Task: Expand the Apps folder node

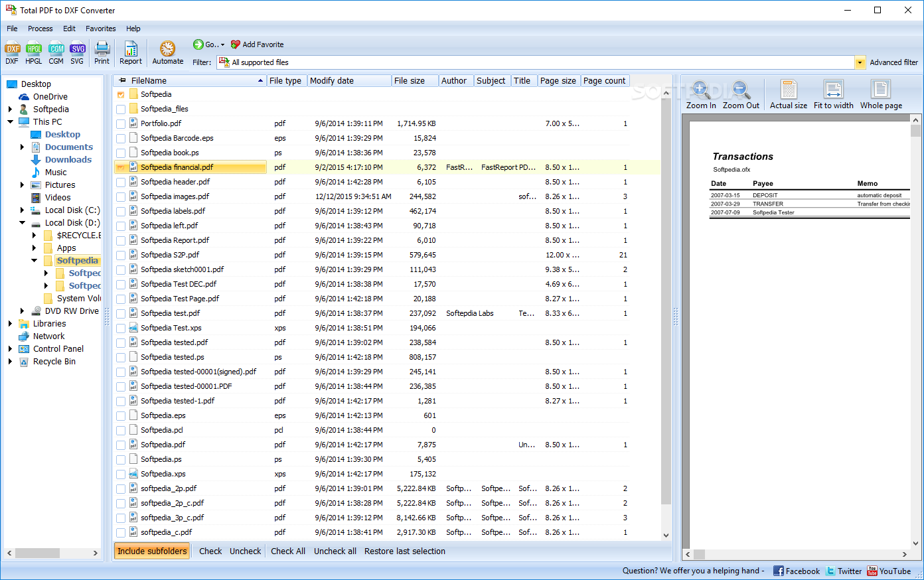Action: (x=35, y=248)
